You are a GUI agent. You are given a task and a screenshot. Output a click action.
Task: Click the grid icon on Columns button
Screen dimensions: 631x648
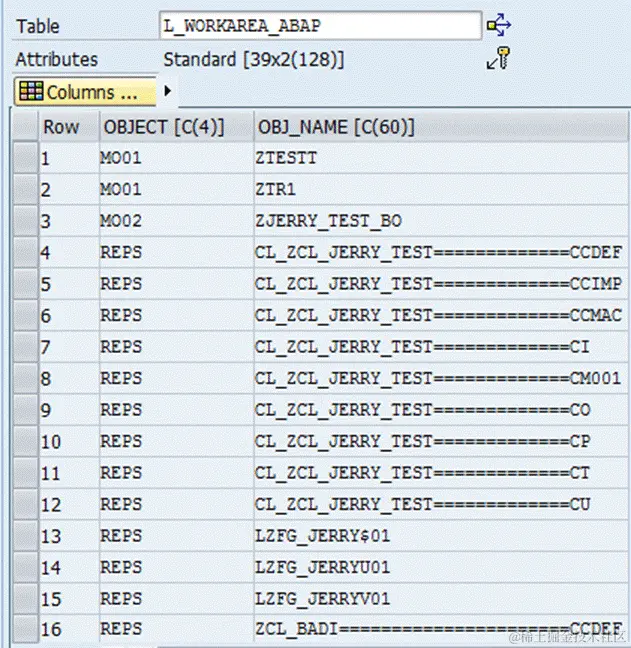coord(31,91)
